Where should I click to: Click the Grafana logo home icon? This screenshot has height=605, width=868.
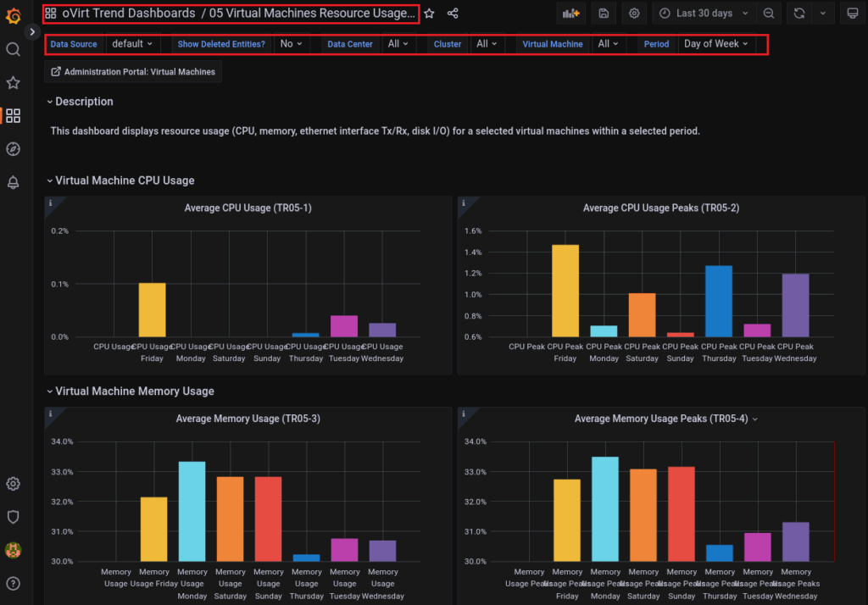14,16
